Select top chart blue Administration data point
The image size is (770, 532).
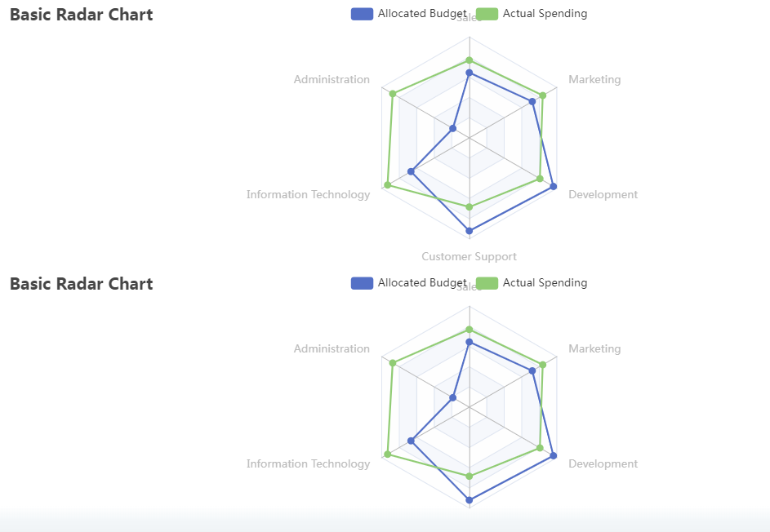click(452, 129)
